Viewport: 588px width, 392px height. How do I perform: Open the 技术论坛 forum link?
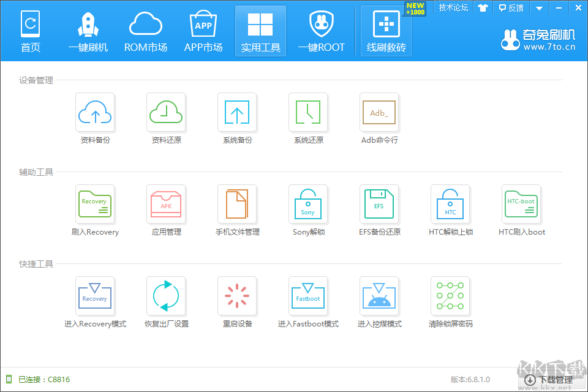click(x=453, y=8)
